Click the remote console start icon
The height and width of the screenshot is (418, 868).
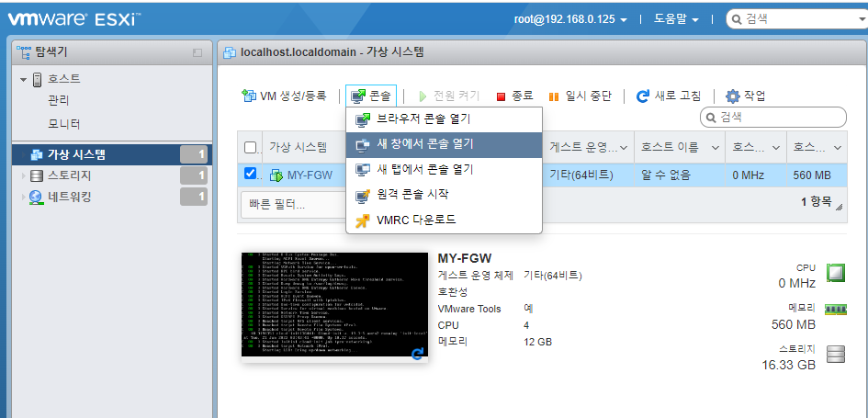click(363, 195)
